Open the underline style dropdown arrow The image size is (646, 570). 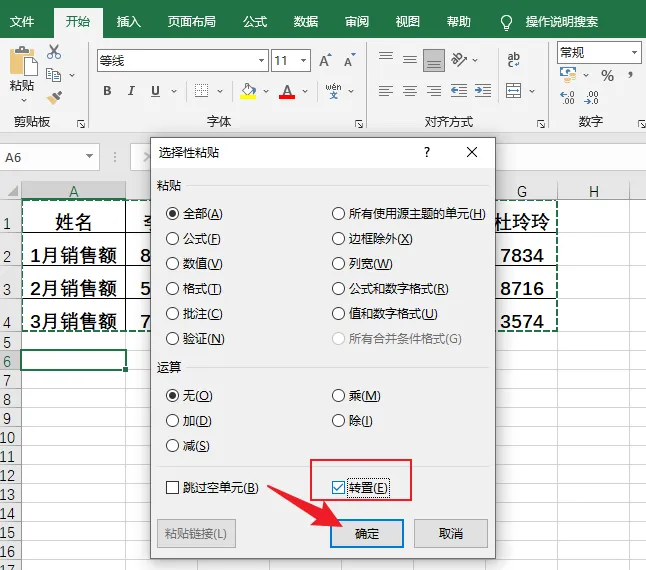point(174,91)
